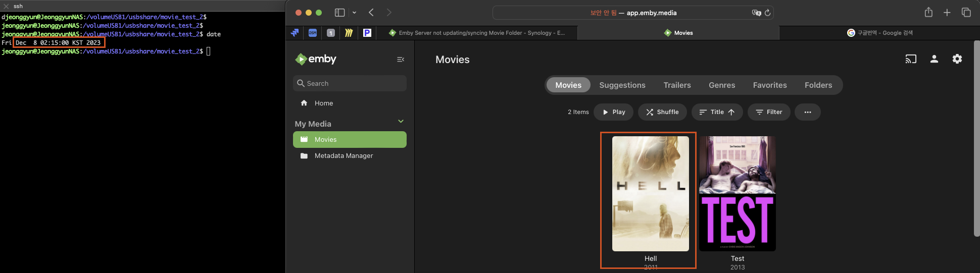
Task: Click the Hell movie title link
Action: point(651,258)
